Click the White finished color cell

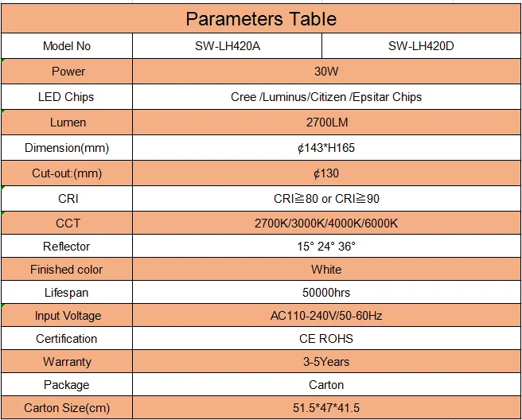tap(326, 270)
